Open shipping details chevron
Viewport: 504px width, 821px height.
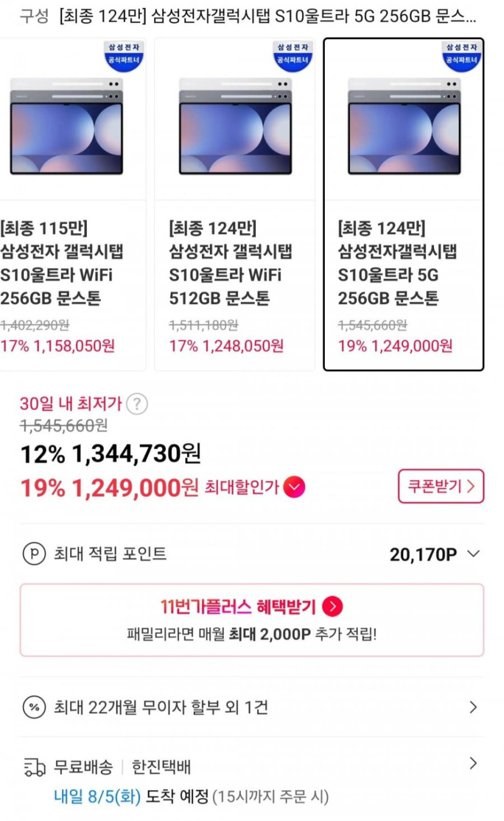click(473, 764)
